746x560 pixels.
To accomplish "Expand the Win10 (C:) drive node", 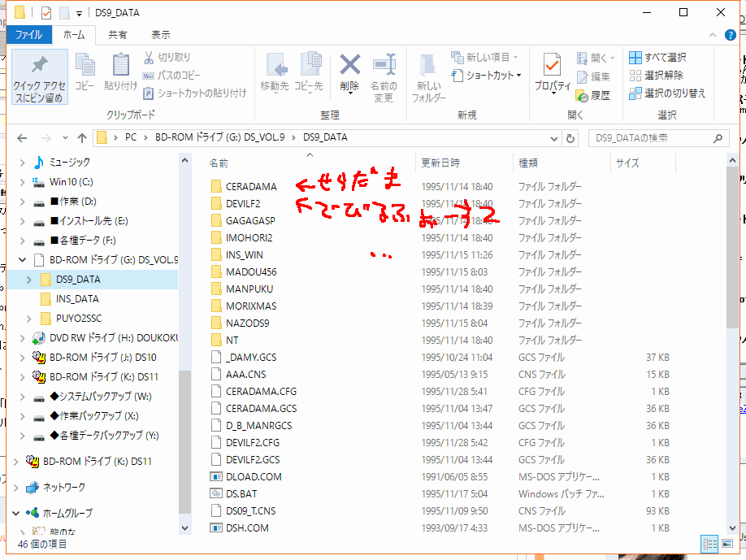I will 22,182.
